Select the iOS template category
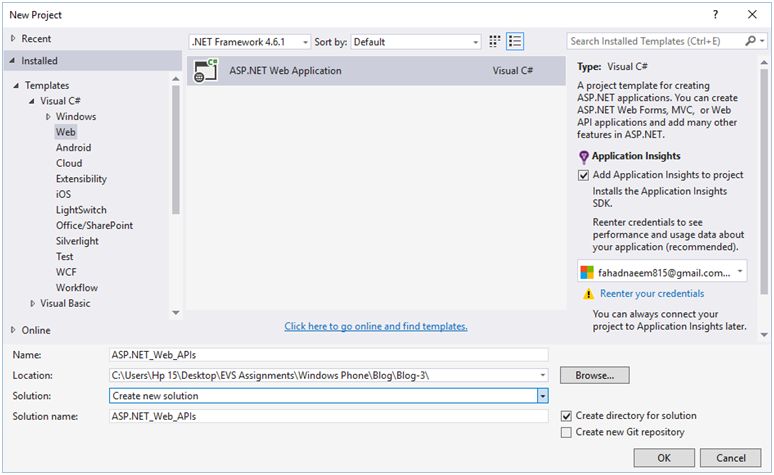The width and height of the screenshot is (774, 475). pos(63,194)
